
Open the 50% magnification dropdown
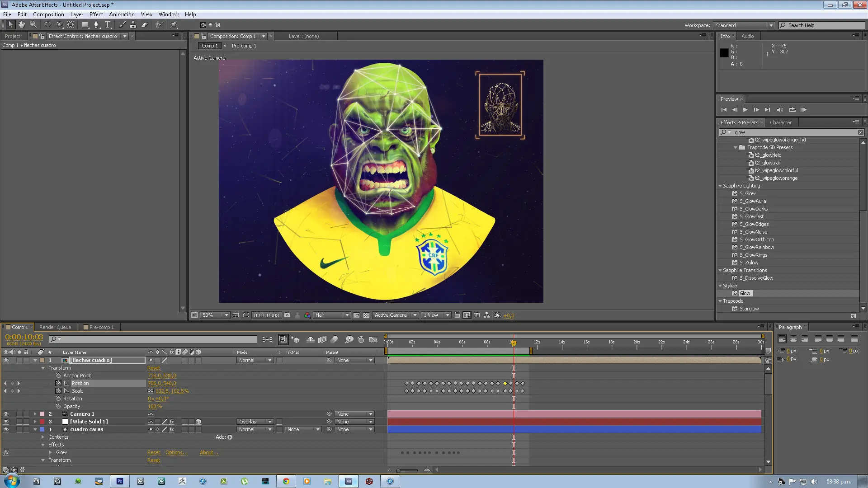point(215,315)
